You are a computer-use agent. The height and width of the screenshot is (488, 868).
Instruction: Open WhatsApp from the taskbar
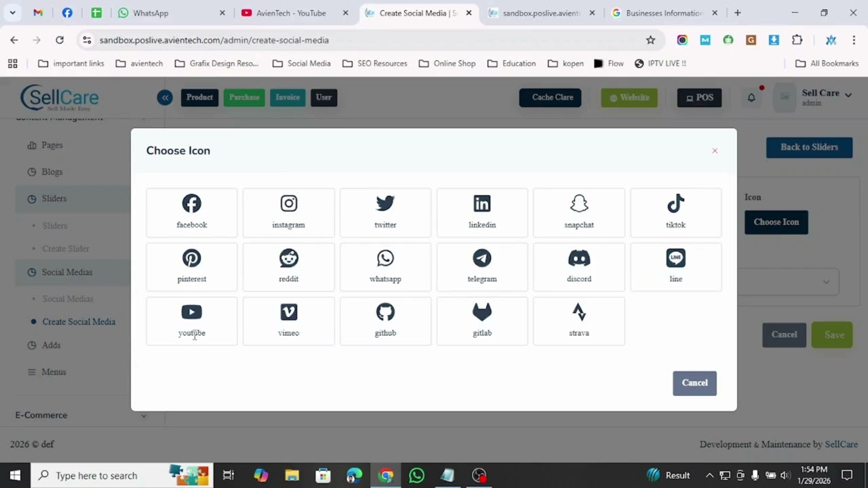(416, 476)
